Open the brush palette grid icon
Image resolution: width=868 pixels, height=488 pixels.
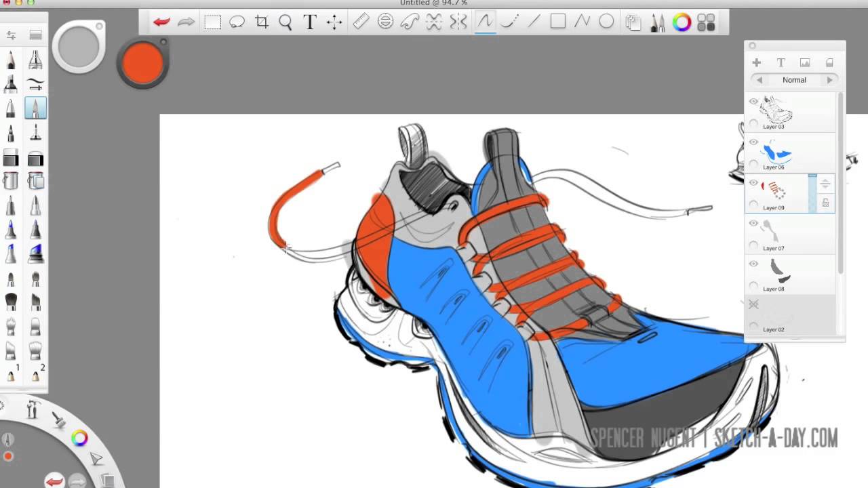click(705, 22)
